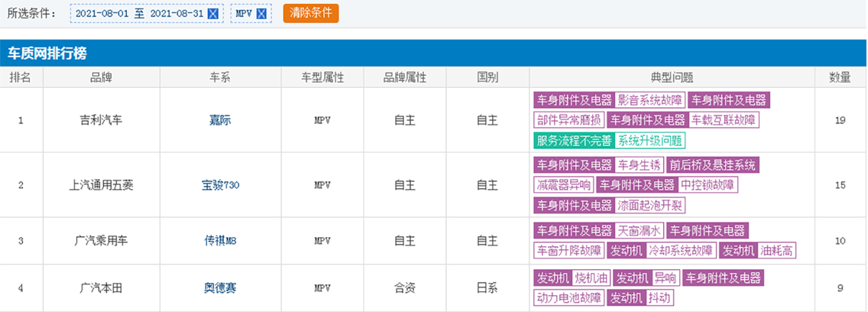
Task: Click the 日系 country cell
Action: 487,288
